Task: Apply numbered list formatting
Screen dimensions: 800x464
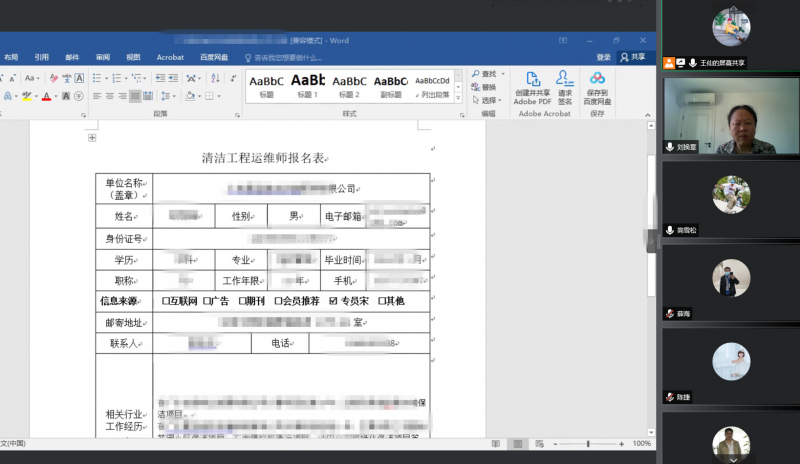Action: click(117, 78)
